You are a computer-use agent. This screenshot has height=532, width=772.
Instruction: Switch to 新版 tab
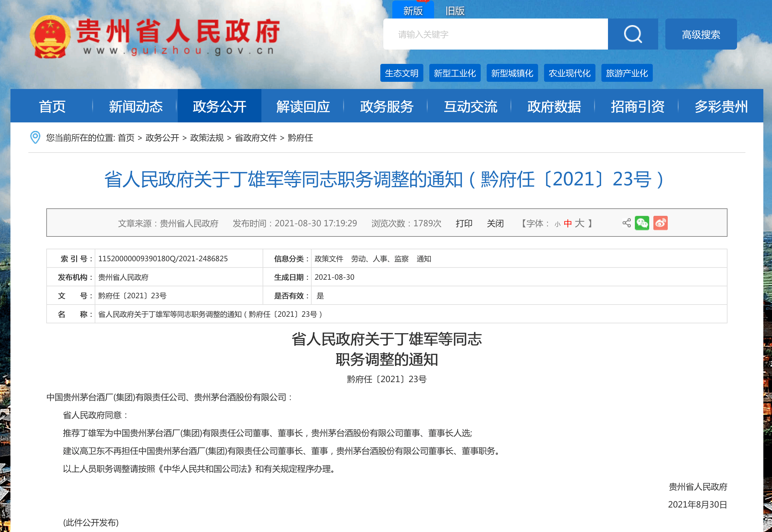click(413, 10)
